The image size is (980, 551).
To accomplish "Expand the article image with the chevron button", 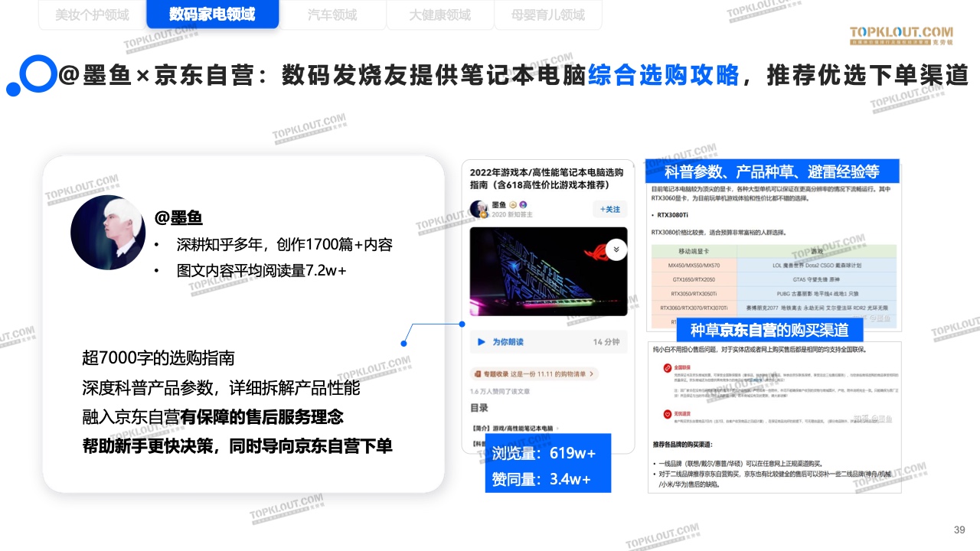I will coord(616,249).
